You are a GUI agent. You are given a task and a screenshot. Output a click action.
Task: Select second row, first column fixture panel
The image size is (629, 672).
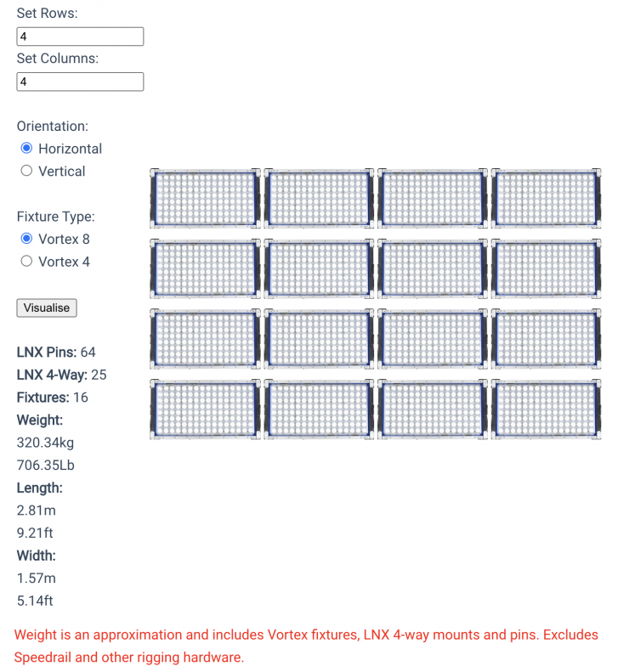click(x=206, y=268)
